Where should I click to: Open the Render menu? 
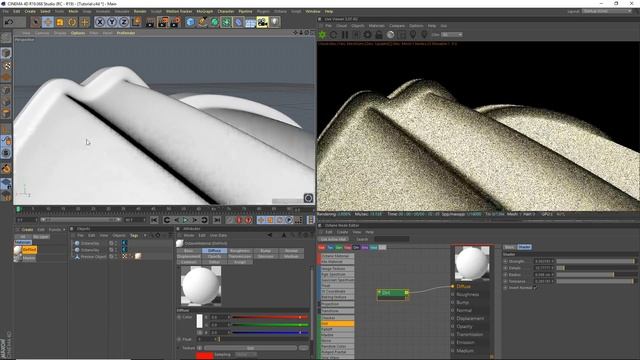[x=140, y=11]
